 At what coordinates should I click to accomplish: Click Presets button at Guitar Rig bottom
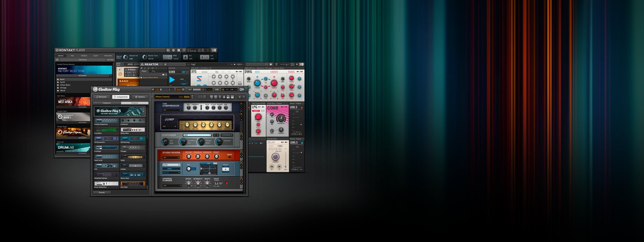pyautogui.click(x=102, y=192)
